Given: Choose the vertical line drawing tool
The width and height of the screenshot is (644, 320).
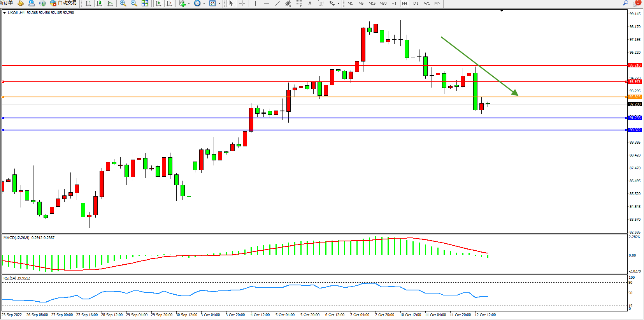Looking at the screenshot, I should [255, 4].
